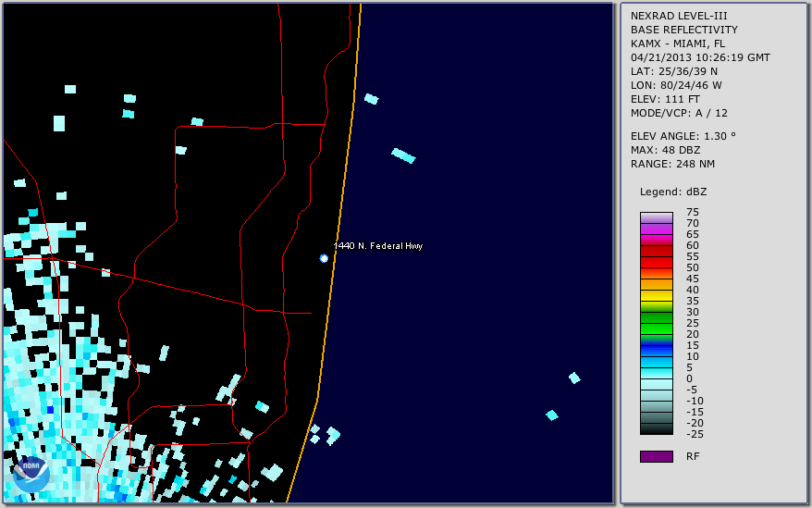812x508 pixels.
Task: Click the magenta 65 dBZ legend color
Action: (656, 229)
